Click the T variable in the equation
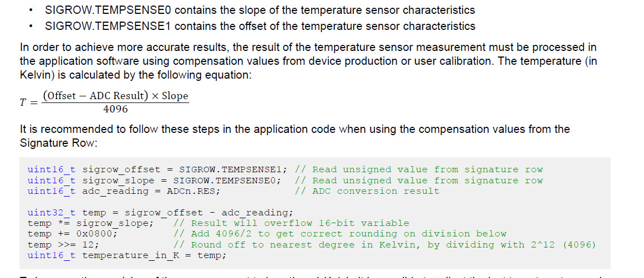644x278 pixels. coord(23,102)
